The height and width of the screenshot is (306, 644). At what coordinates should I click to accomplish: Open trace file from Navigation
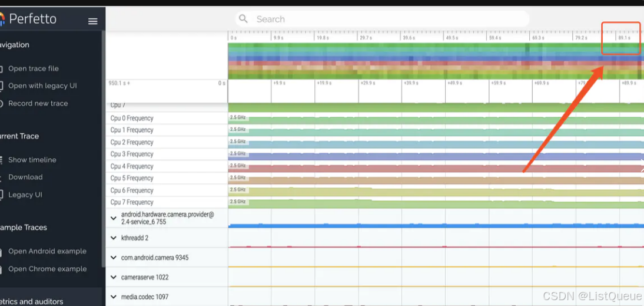34,68
